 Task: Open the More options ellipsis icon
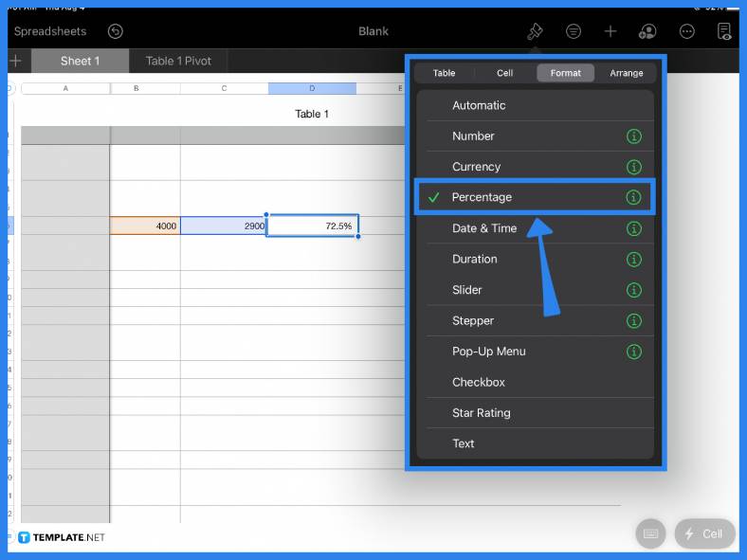click(x=687, y=31)
